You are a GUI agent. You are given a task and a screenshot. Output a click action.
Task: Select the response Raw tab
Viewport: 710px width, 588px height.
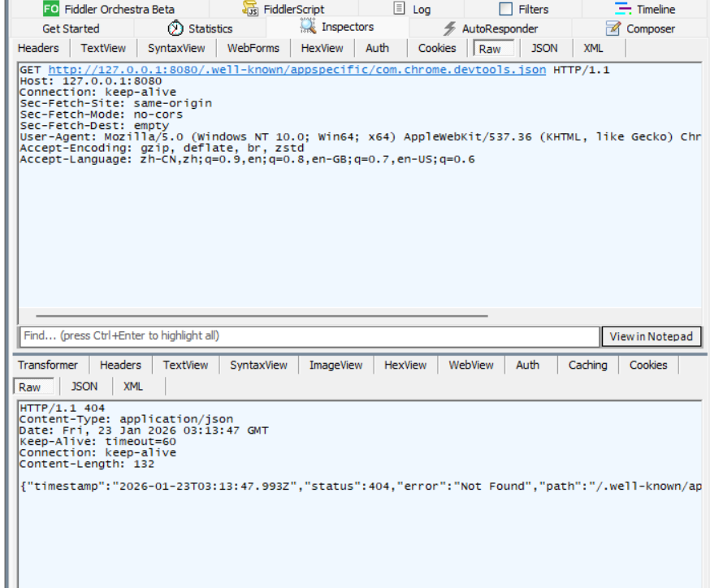click(x=33, y=387)
